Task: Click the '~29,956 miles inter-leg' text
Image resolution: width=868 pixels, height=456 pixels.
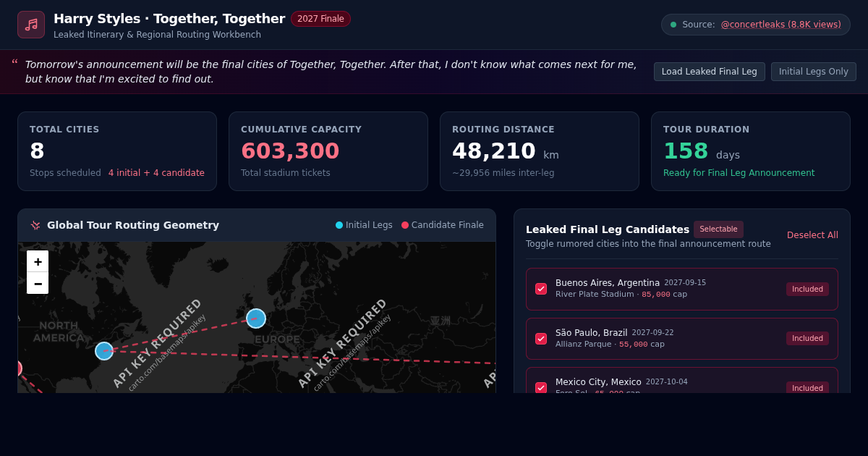Action: point(503,173)
